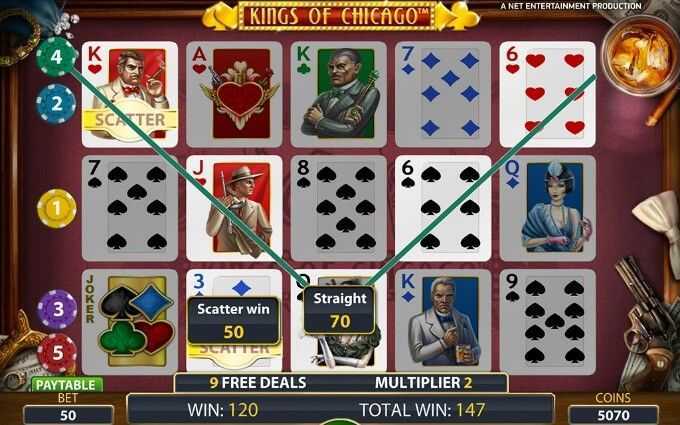
Task: Click the Kings of Chicago title logo
Action: 340,16
